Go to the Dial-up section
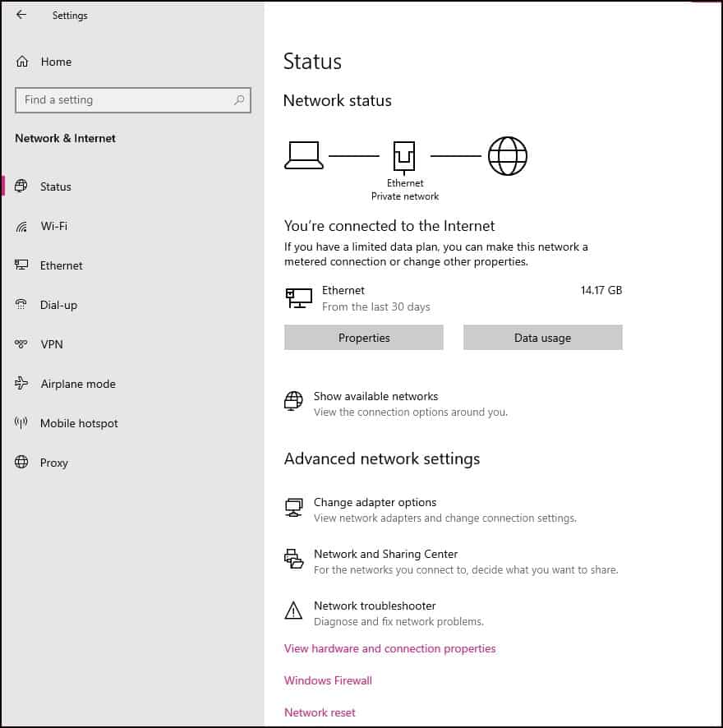Image resolution: width=723 pixels, height=728 pixels. click(58, 305)
